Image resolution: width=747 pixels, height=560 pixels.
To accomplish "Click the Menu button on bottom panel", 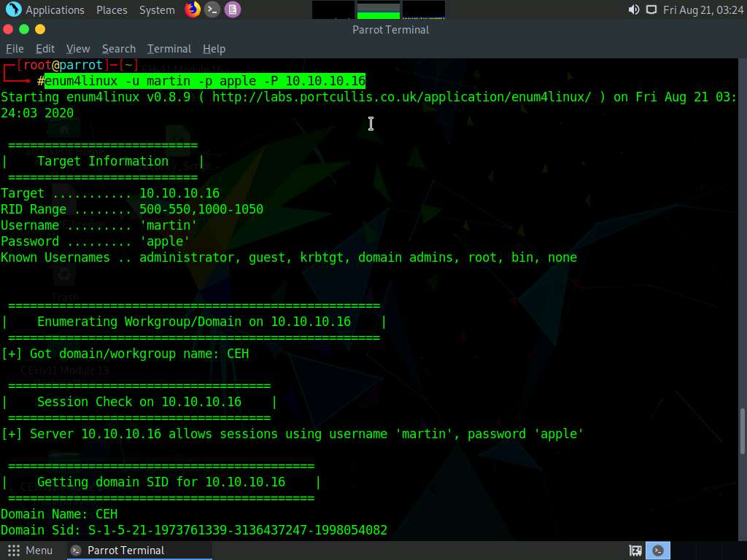I will (30, 551).
